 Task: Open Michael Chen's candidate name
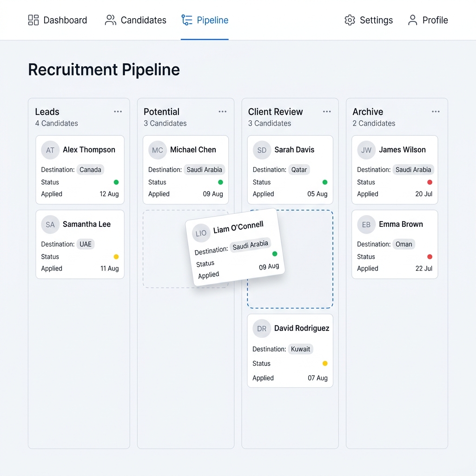pos(193,150)
